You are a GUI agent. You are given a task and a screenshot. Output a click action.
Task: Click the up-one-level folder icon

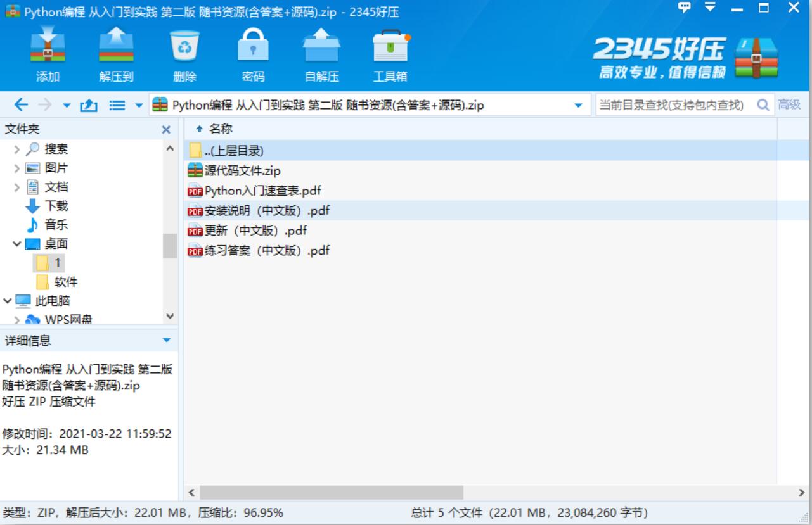tap(88, 106)
